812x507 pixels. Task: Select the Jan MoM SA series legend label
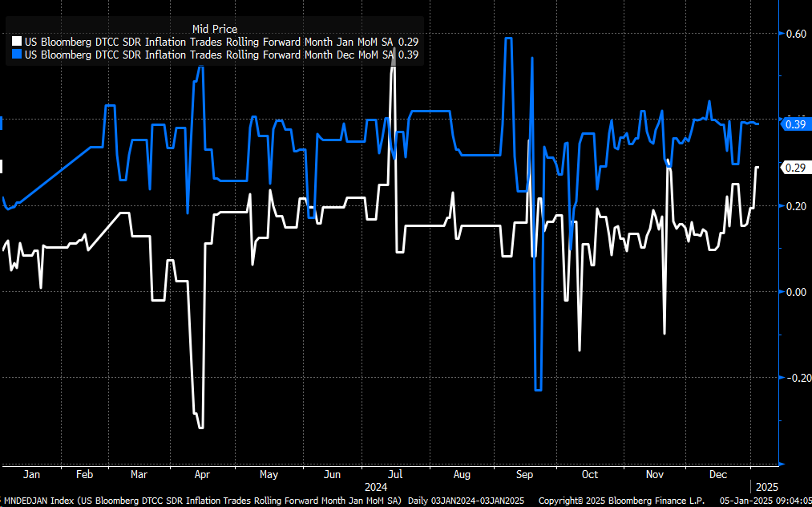coord(221,42)
